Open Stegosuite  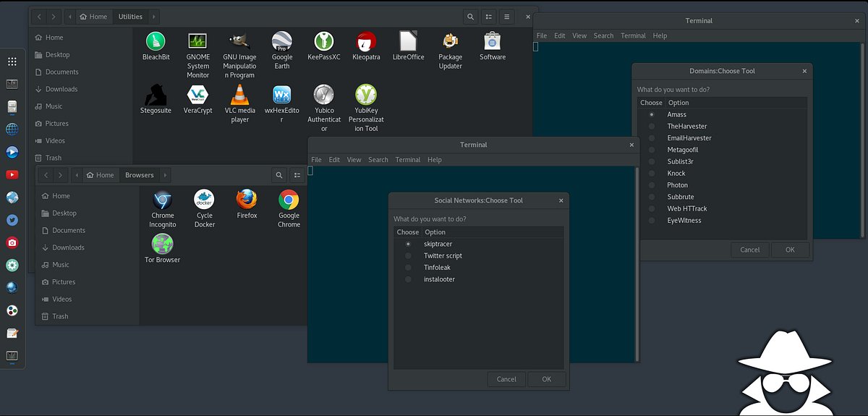156,95
